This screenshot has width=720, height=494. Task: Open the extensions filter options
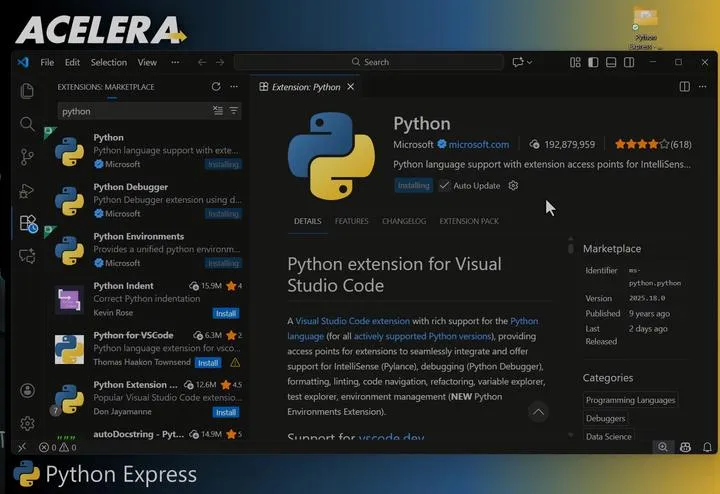tap(234, 111)
